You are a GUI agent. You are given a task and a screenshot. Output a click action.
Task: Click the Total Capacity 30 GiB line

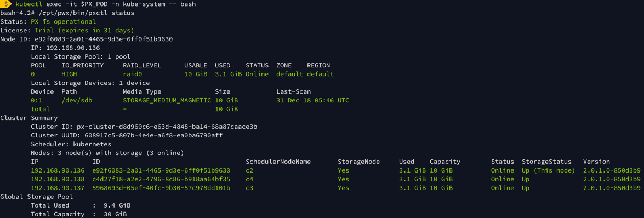[x=78, y=214]
